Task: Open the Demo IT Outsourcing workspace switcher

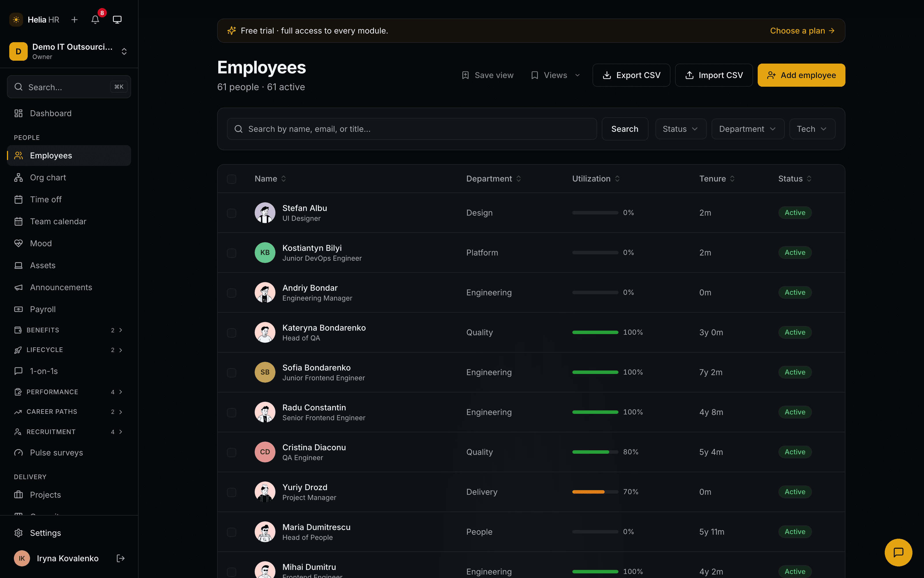Action: point(69,51)
